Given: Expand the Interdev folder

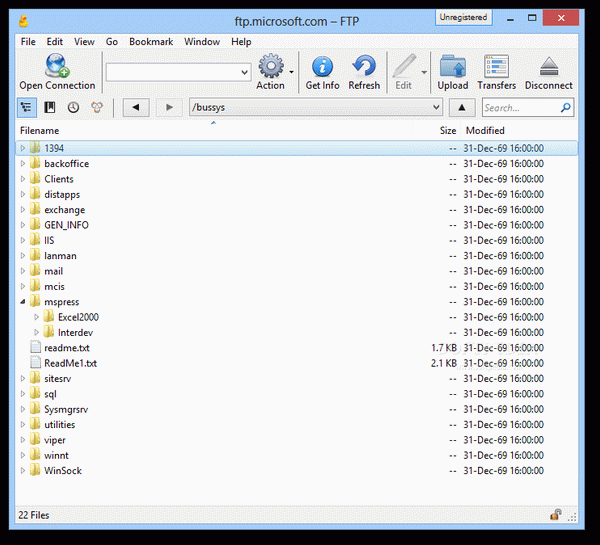Looking at the screenshot, I should click(36, 332).
